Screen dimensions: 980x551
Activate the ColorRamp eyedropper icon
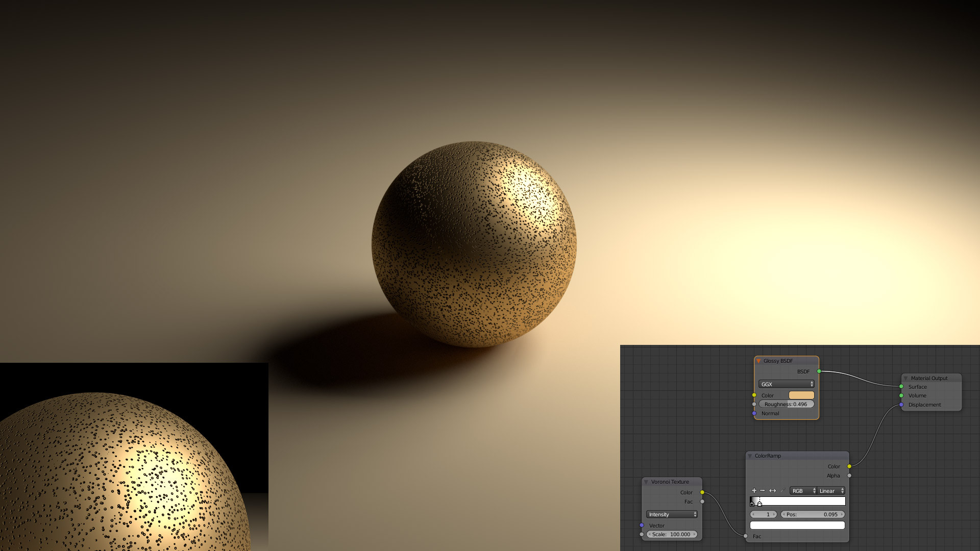782,491
